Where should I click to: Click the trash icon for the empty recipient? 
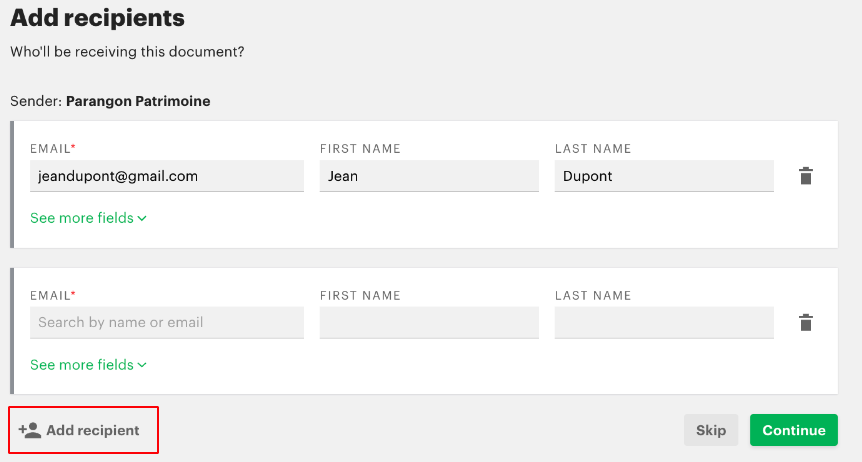point(805,323)
